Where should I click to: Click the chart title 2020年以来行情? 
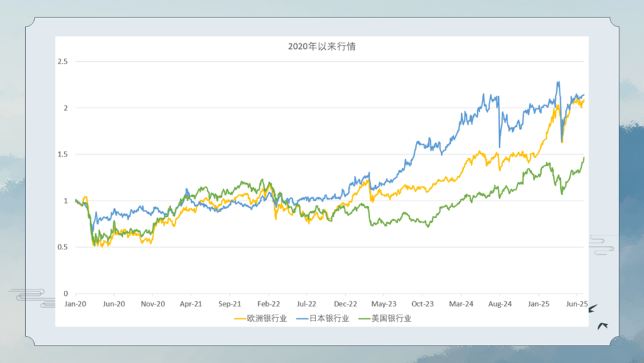point(321,47)
